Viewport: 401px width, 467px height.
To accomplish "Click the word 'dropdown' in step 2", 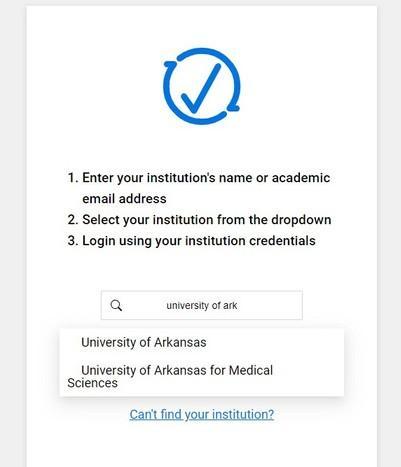I will pyautogui.click(x=301, y=220).
